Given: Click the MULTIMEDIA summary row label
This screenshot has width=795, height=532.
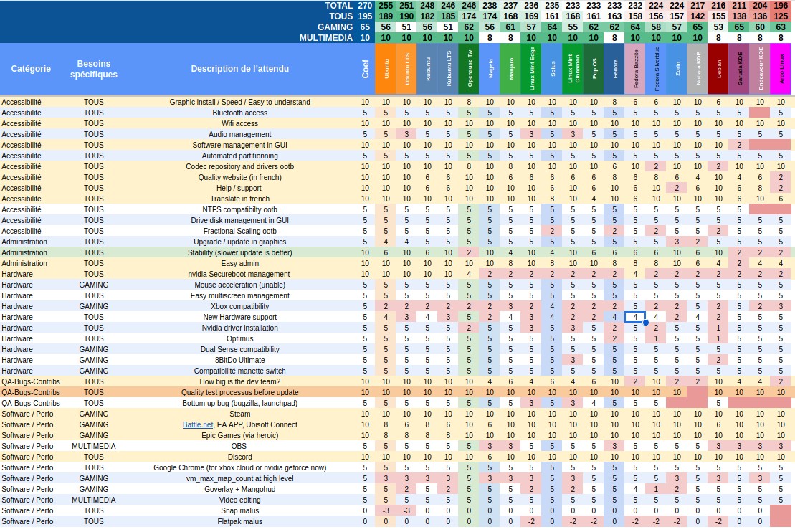Looking at the screenshot, I should (325, 37).
